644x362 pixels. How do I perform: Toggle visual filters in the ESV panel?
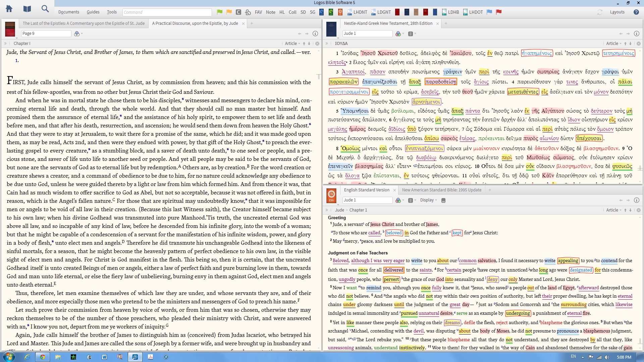tap(398, 200)
